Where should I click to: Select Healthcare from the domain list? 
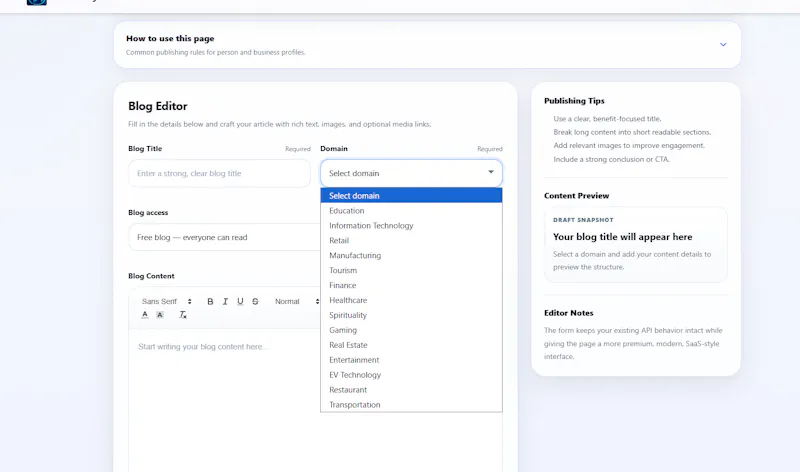[x=411, y=300]
